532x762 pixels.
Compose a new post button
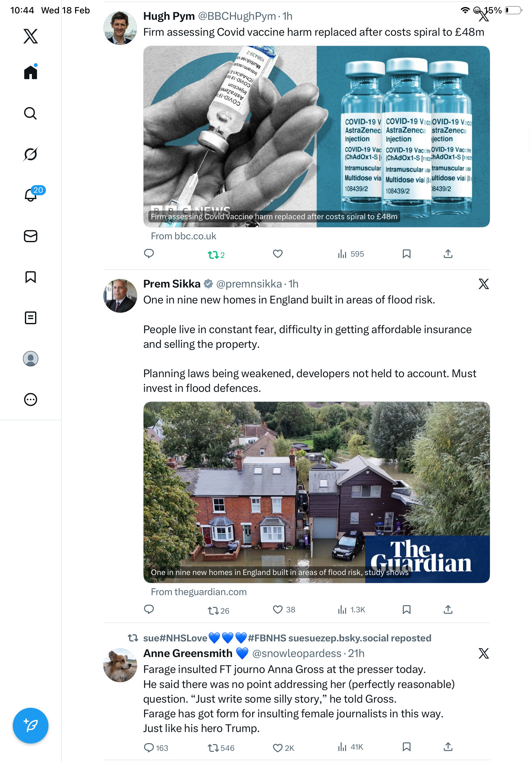click(x=31, y=725)
